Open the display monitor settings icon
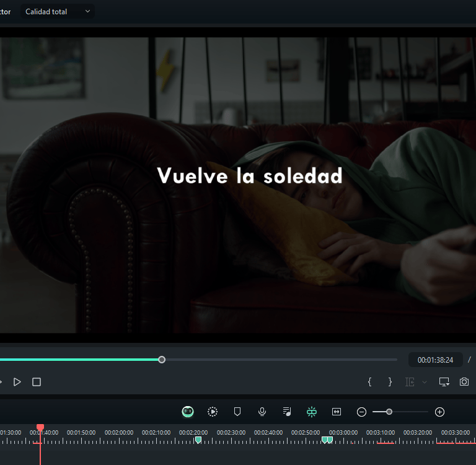476x465 pixels. tap(444, 382)
